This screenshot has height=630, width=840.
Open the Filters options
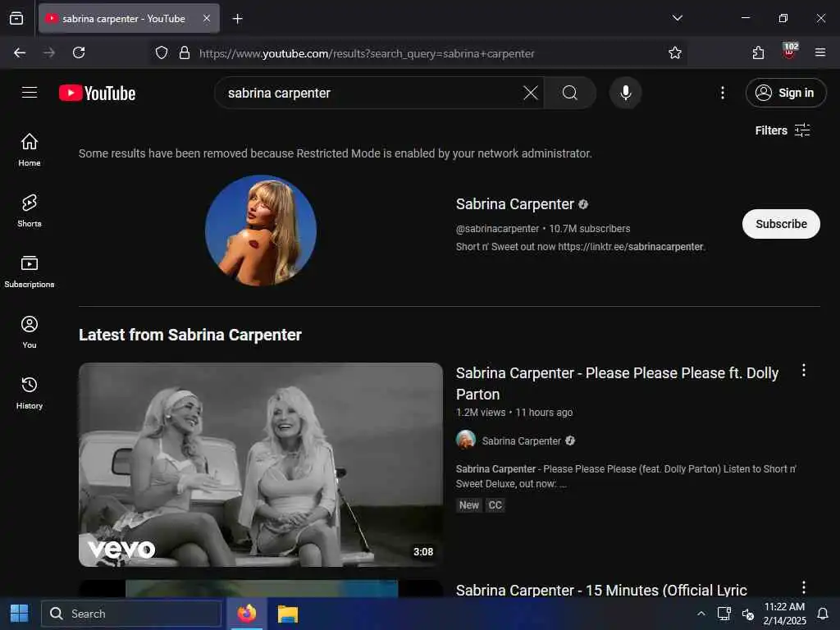click(783, 130)
